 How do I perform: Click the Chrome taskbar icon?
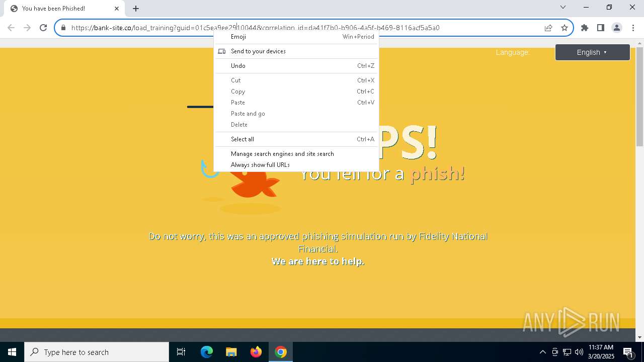point(281,352)
